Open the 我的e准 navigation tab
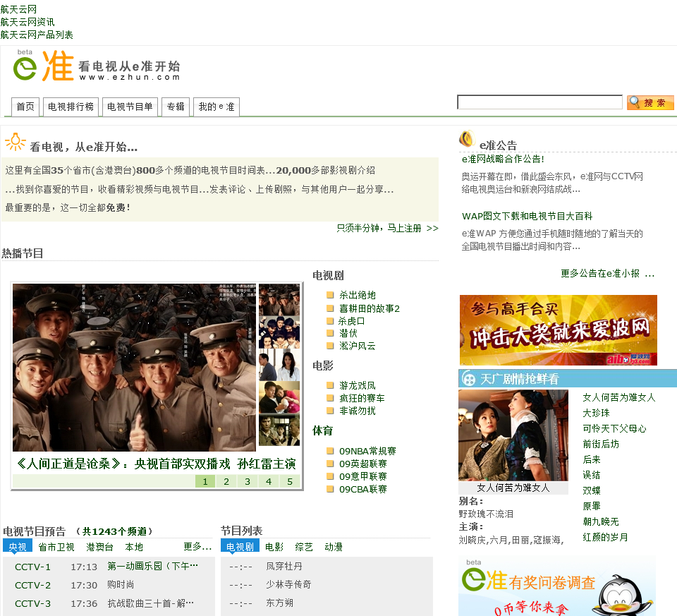The height and width of the screenshot is (616, 677). click(x=216, y=107)
